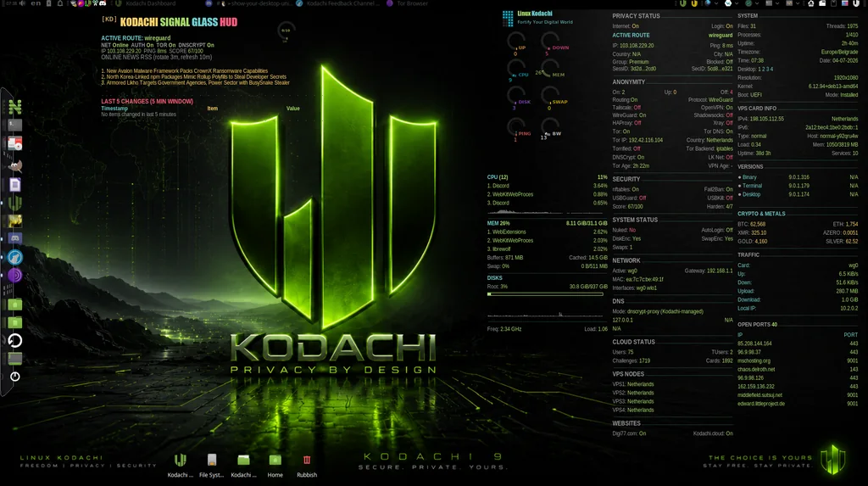Open Discord from the left dock
Viewport: 868px width, 486px height.
(x=15, y=238)
